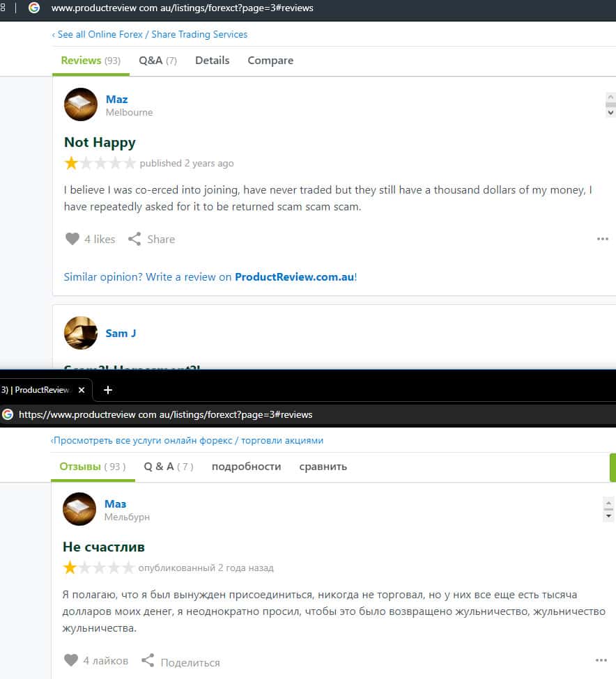Viewport: 616px width, 679px height.
Task: Click the Google icon in top address bar
Action: coord(33,8)
